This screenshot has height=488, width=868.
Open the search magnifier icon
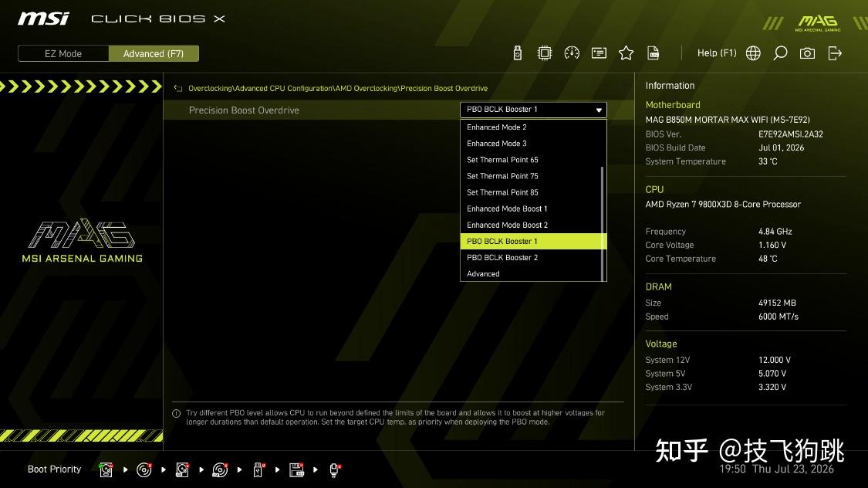780,53
